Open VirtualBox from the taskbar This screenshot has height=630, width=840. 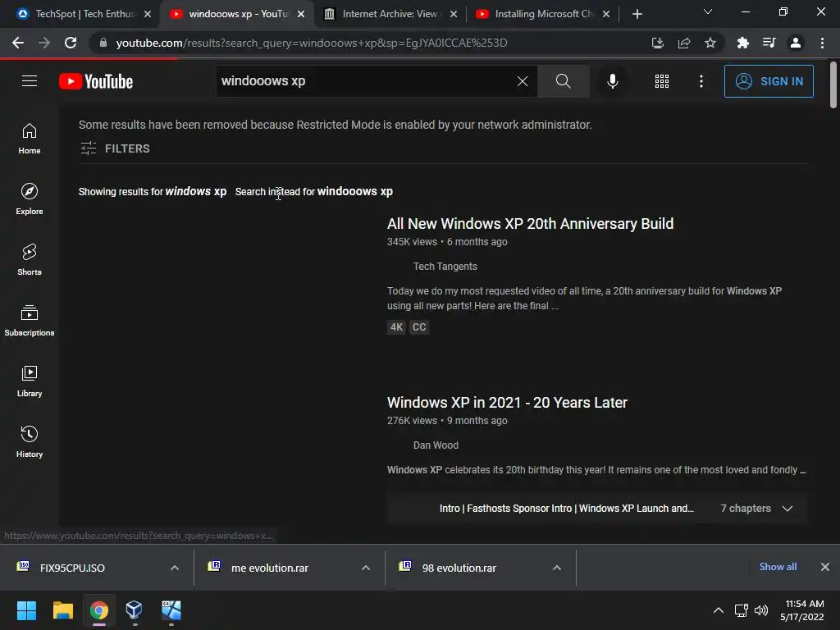point(134,610)
